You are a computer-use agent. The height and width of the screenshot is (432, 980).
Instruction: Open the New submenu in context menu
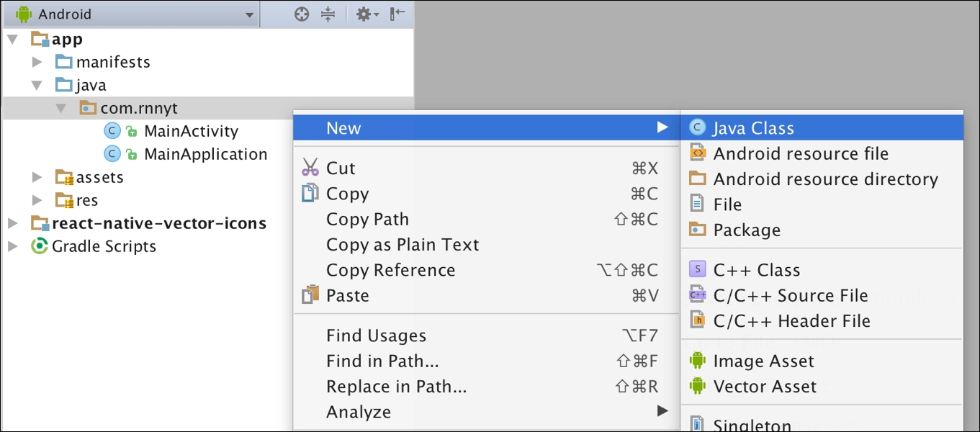click(486, 128)
